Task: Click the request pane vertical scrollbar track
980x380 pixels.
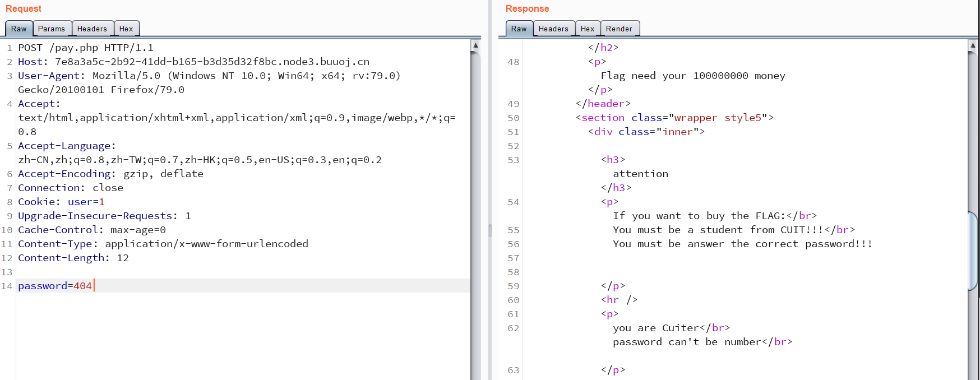Action: [475, 224]
